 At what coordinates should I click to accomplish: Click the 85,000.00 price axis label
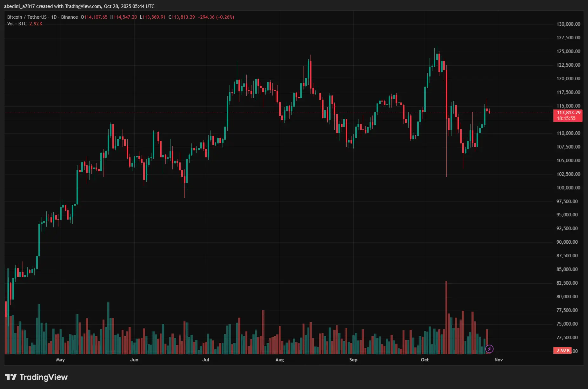567,269
